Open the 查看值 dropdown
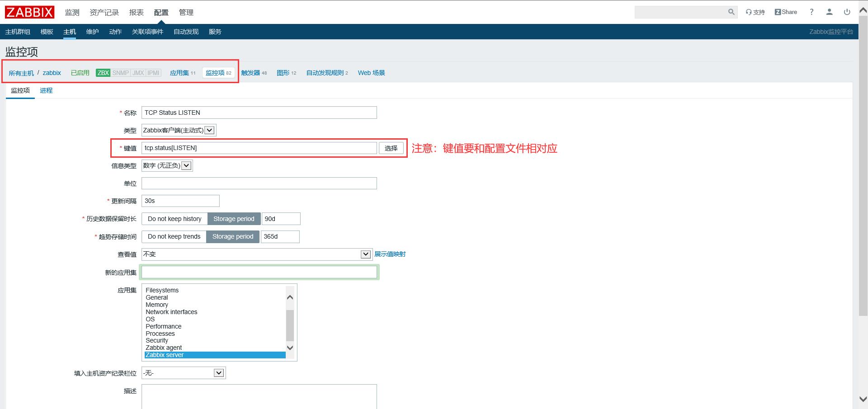 (x=257, y=254)
